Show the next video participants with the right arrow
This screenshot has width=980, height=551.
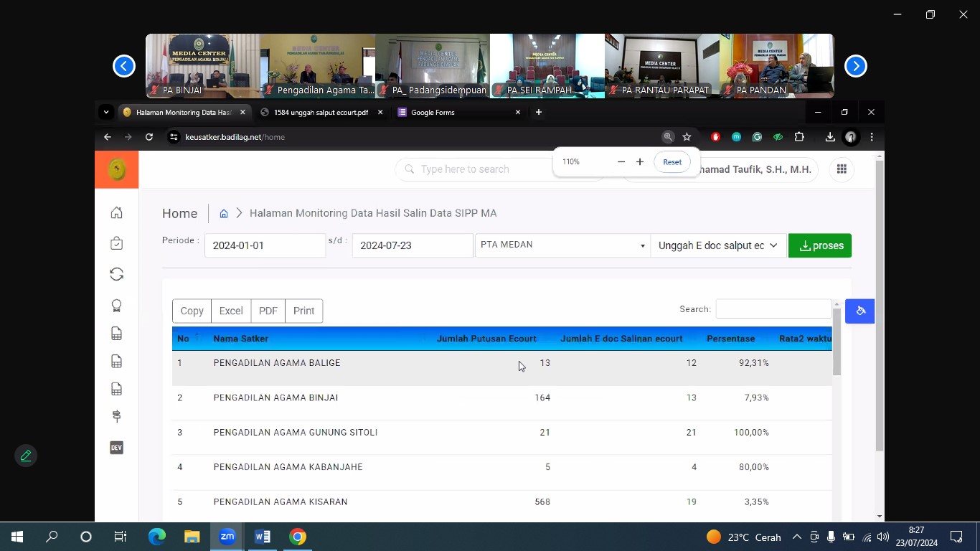855,66
